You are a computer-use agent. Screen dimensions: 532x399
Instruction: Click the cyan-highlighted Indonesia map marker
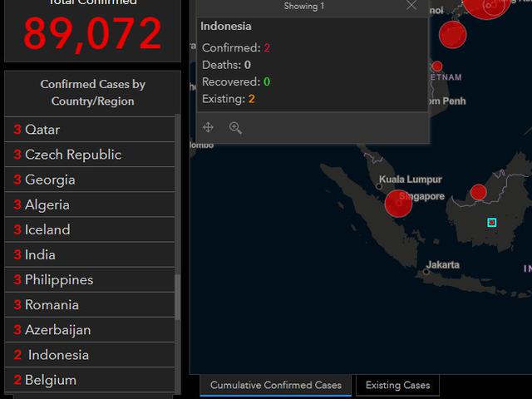click(x=491, y=222)
